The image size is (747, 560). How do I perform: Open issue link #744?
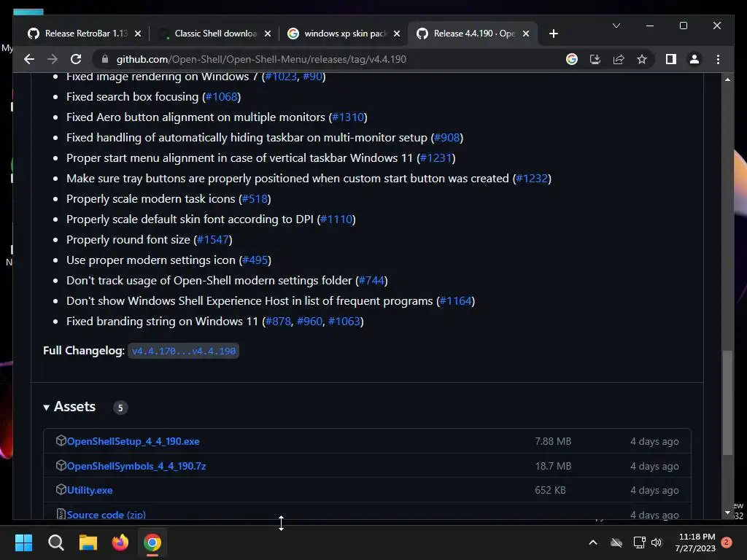371,281
